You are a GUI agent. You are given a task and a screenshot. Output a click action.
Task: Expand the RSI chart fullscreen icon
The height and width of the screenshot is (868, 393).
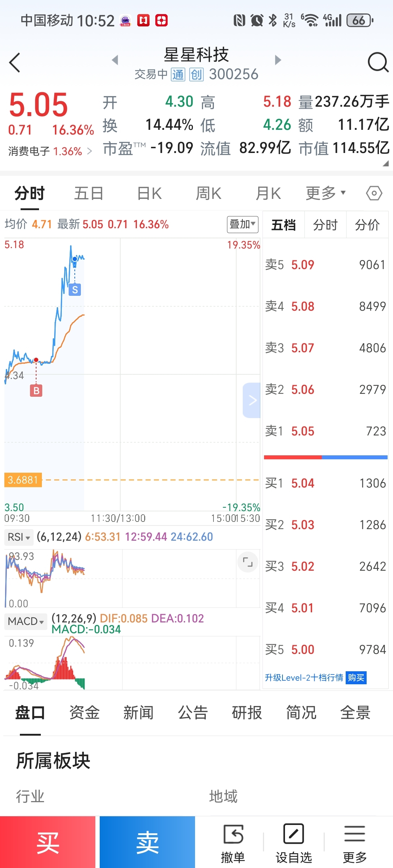click(248, 562)
